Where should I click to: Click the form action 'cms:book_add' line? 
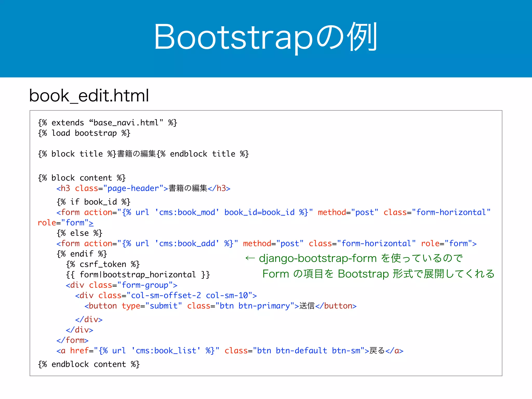(x=267, y=243)
